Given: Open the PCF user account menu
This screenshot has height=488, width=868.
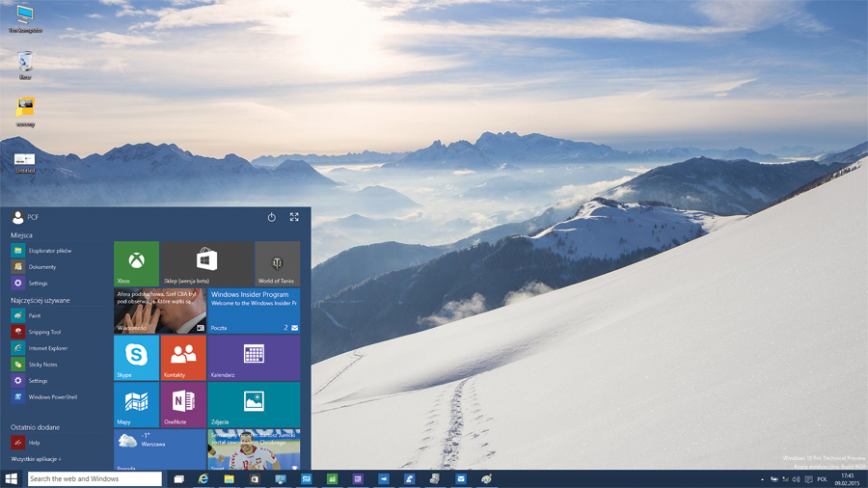Looking at the screenshot, I should [x=26, y=218].
